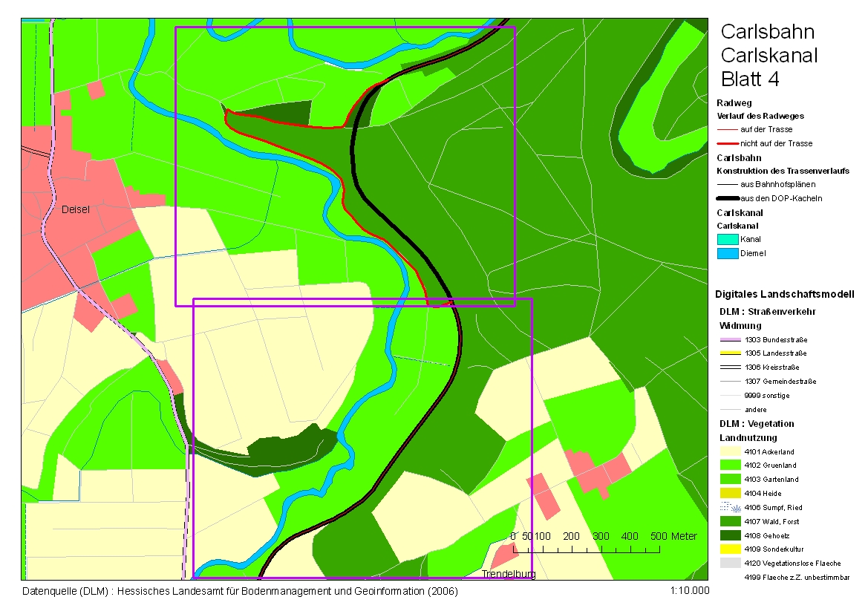Click the Deisel town label on map
The width and height of the screenshot is (868, 614).
(76, 209)
